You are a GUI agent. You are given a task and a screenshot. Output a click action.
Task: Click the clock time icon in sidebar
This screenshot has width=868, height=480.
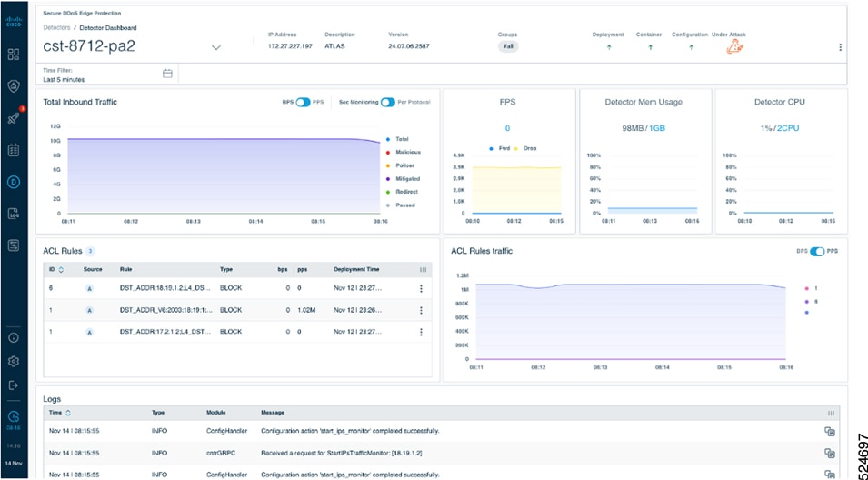[14, 417]
